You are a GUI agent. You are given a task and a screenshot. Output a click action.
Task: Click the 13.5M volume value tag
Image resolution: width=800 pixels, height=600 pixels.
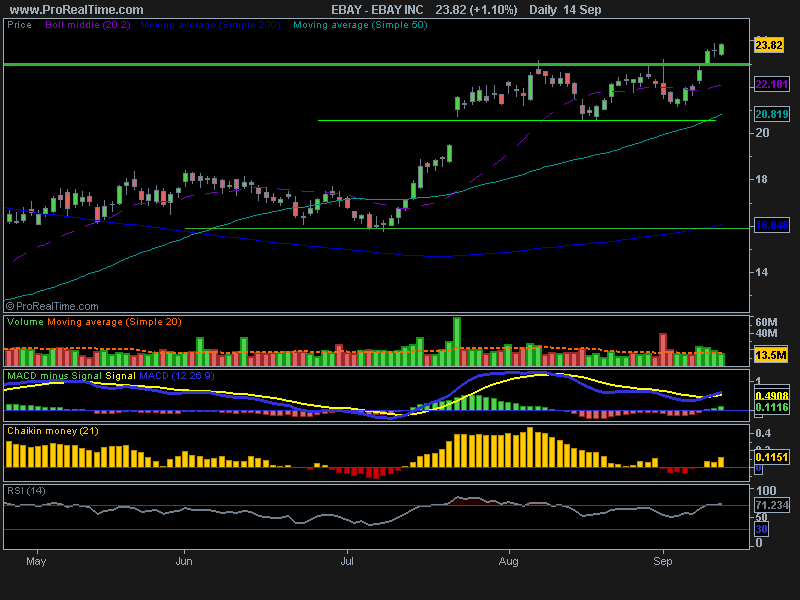click(x=770, y=355)
